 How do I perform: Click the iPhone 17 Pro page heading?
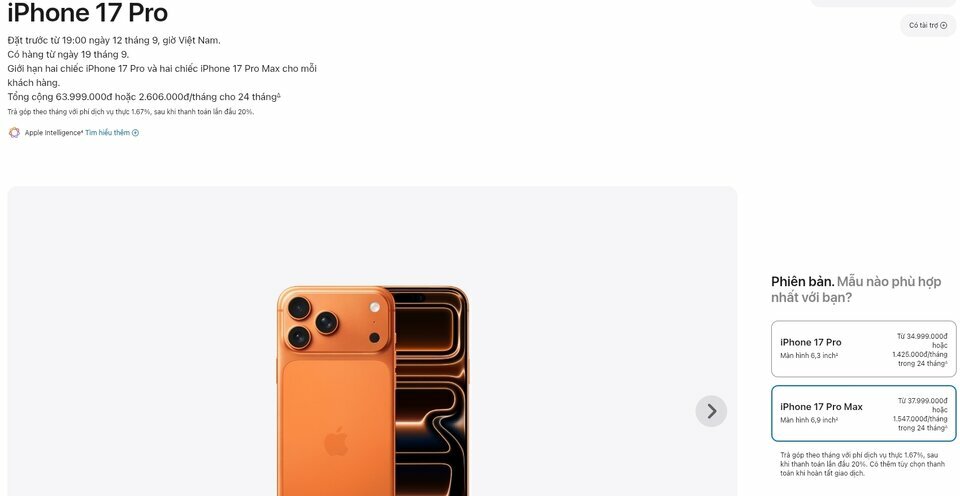(x=88, y=12)
